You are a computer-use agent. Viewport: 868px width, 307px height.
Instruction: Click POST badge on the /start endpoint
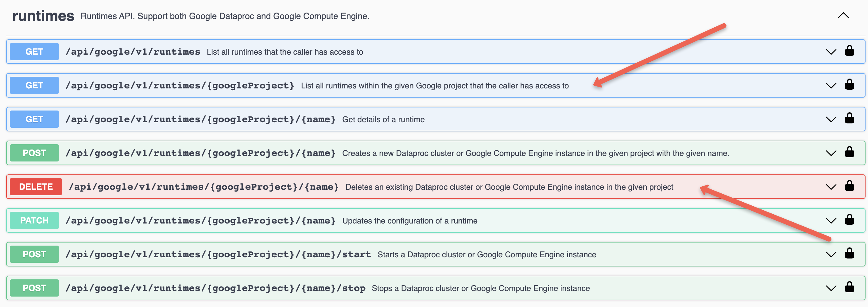click(x=34, y=254)
